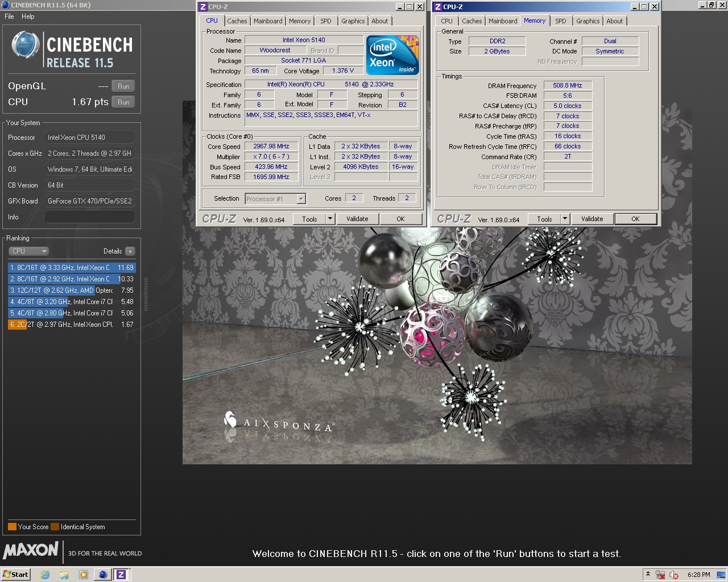Select the 2C/2T @ 2.97 GHz ranking row

(72, 325)
